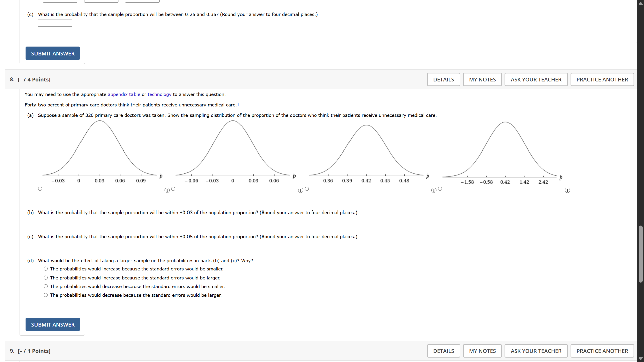Click info icon beside fourth distribution graph
Viewport: 644px width, 362px height.
click(567, 190)
